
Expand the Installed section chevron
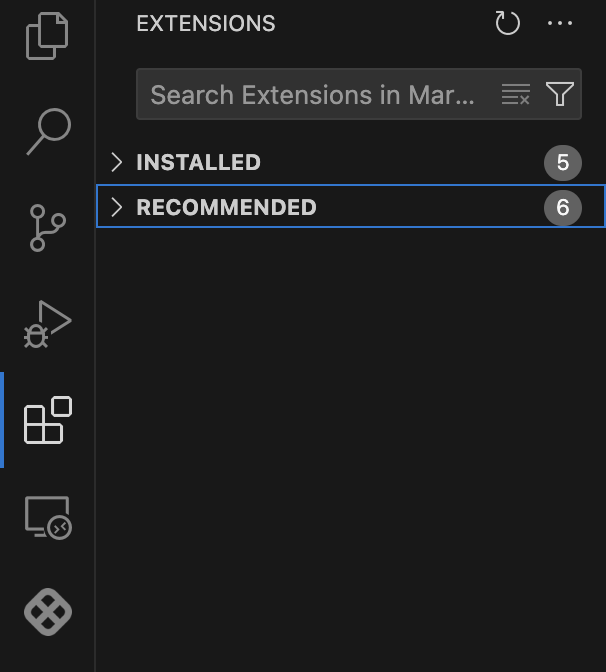point(117,162)
